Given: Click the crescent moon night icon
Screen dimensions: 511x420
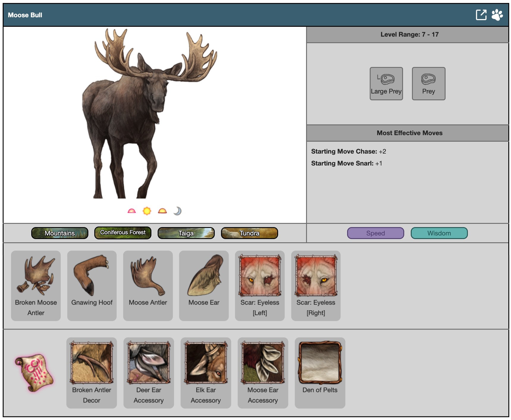Looking at the screenshot, I should click(x=177, y=211).
